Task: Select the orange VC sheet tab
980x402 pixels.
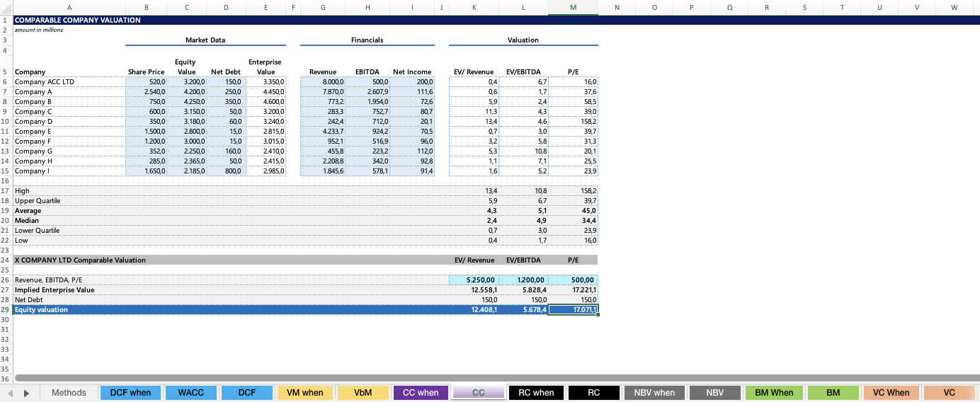Action: pyautogui.click(x=950, y=393)
